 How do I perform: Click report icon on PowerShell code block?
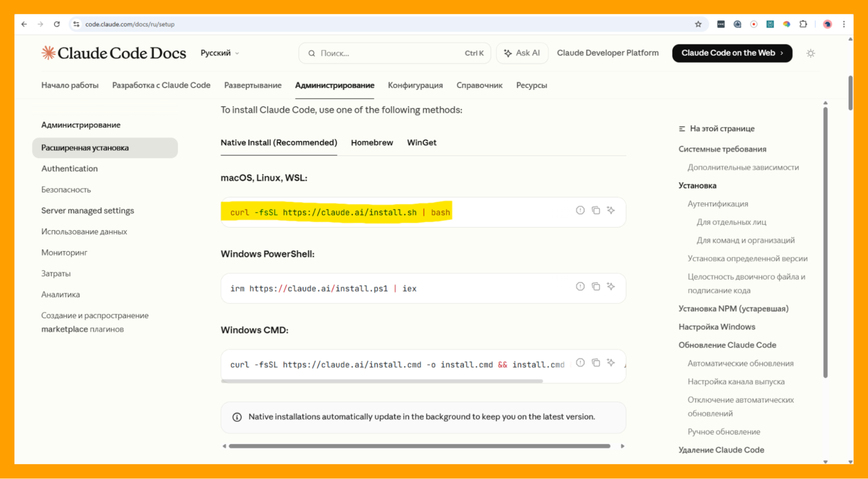click(580, 286)
